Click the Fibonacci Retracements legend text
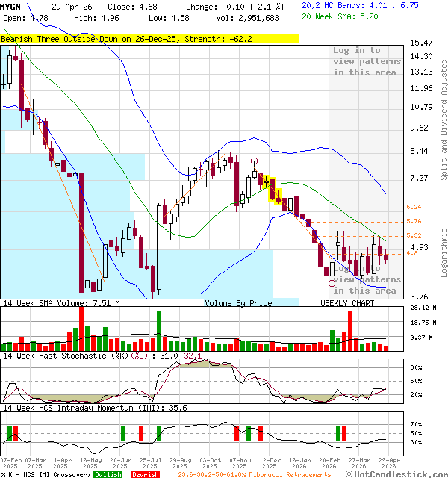Screen dimensions: 448x478 (x=255, y=474)
